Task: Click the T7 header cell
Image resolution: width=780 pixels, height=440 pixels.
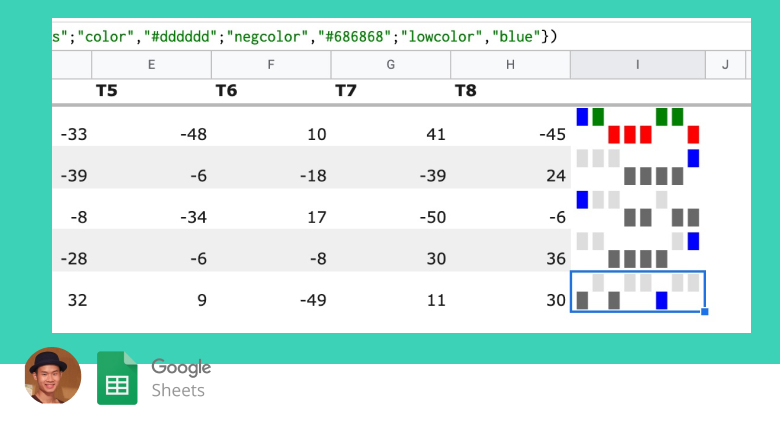Action: [x=390, y=91]
